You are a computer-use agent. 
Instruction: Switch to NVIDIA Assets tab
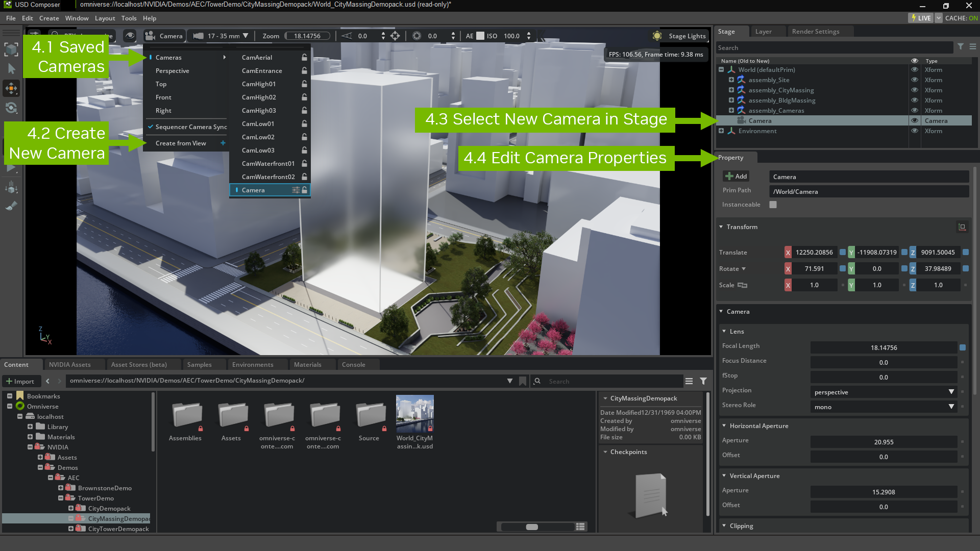70,364
